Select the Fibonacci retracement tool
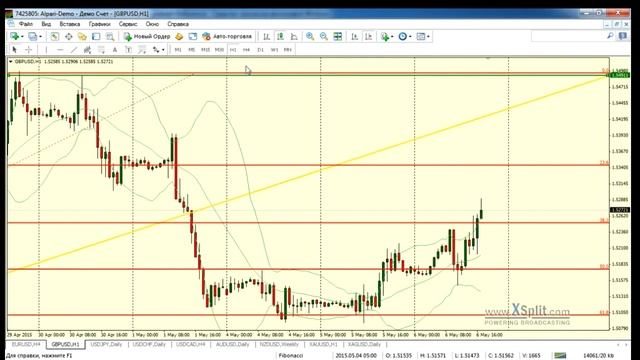The width and height of the screenshot is (640, 360). point(101,50)
